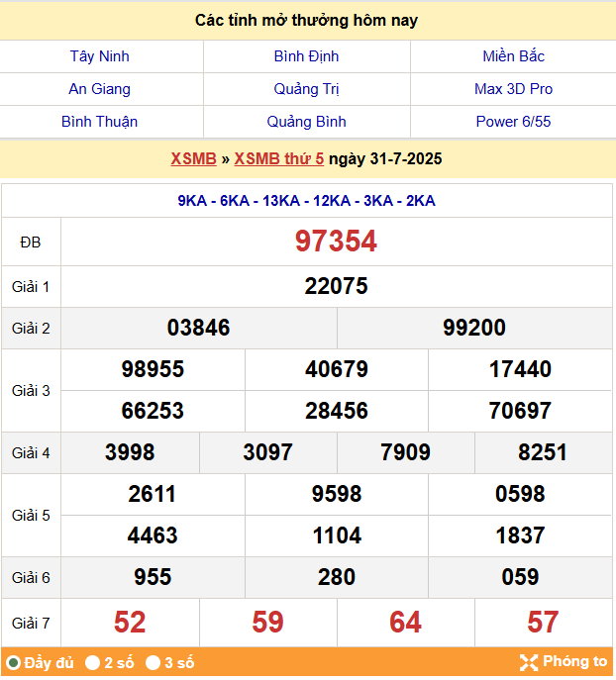The width and height of the screenshot is (616, 680).
Task: Click the Giải 2 row label
Action: [31, 329]
